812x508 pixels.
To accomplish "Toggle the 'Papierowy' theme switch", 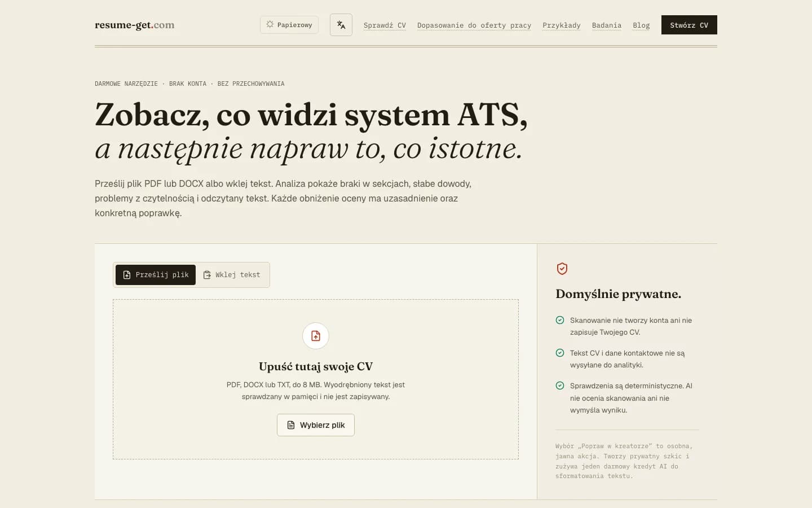I will click(289, 25).
